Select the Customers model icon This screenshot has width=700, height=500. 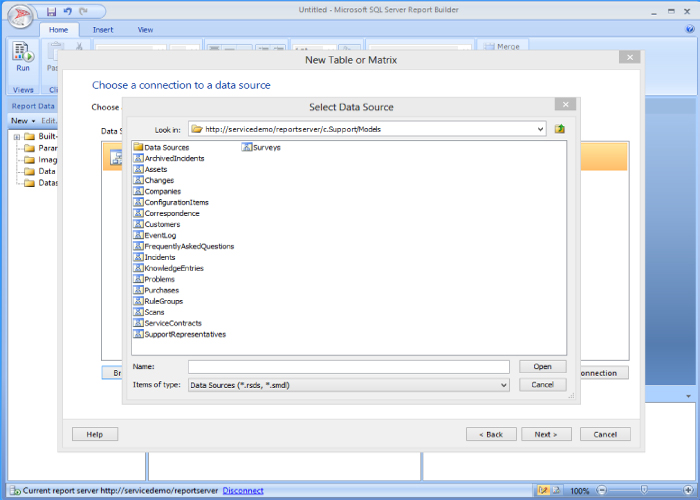[x=139, y=224]
